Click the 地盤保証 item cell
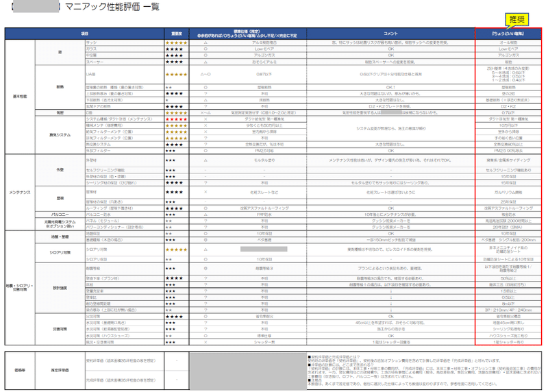 point(125,234)
